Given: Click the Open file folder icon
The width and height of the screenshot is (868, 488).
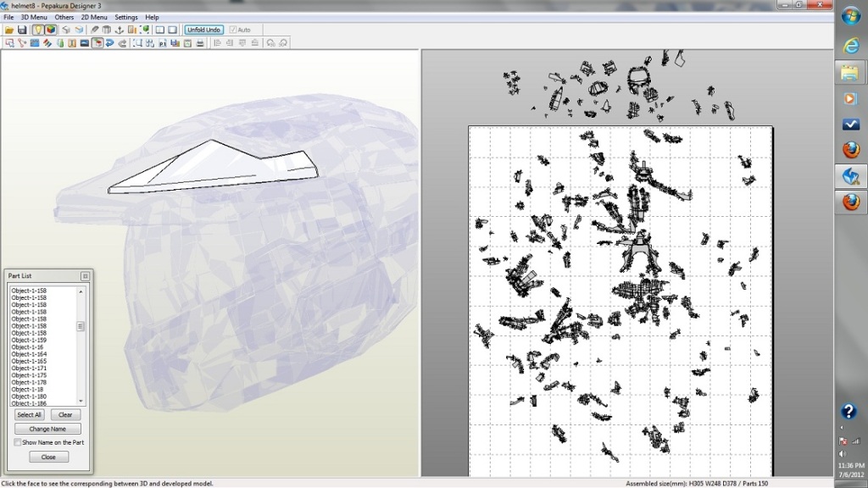Looking at the screenshot, I should pos(9,30).
